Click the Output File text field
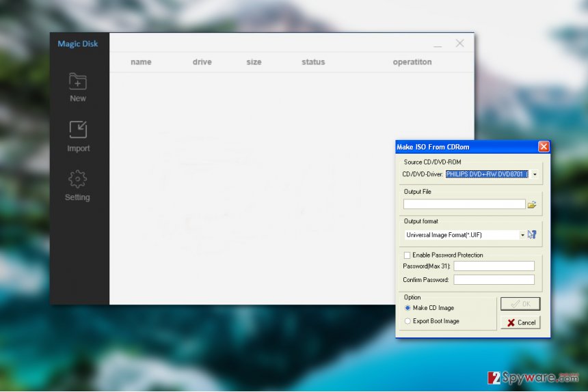Screen dimensions: 588x392 coord(464,204)
